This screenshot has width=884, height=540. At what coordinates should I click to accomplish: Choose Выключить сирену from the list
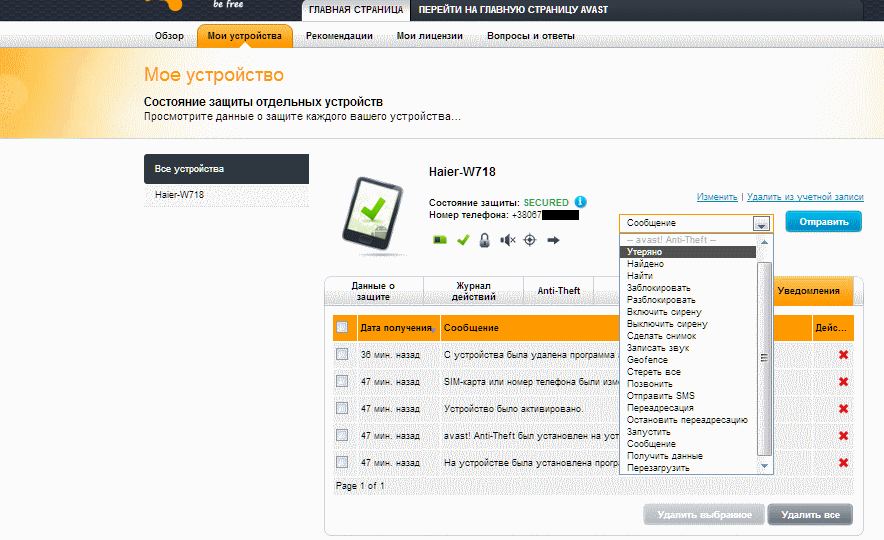(x=688, y=324)
